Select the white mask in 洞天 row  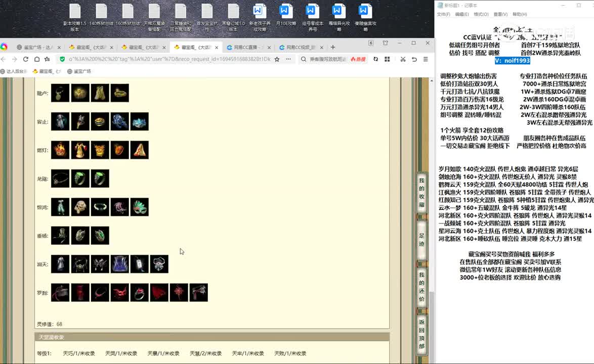click(x=159, y=264)
